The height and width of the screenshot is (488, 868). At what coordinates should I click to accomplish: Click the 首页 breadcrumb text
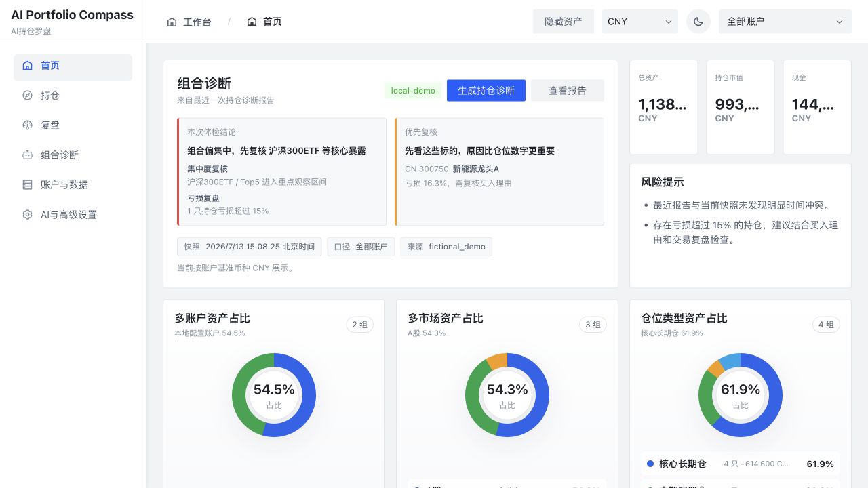pos(273,22)
